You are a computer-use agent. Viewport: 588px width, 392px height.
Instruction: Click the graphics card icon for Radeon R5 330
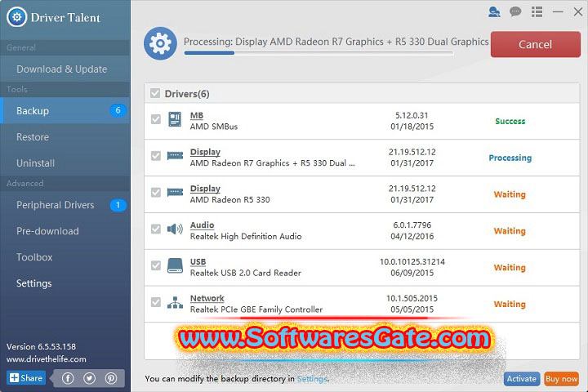[x=175, y=193]
